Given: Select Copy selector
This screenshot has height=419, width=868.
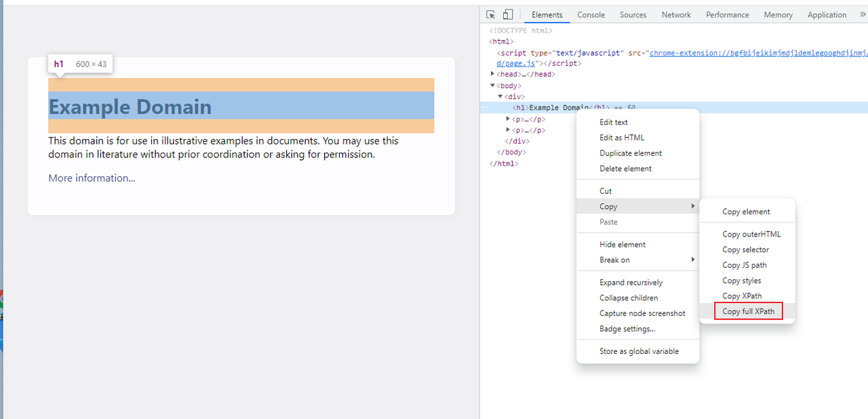Looking at the screenshot, I should point(747,250).
